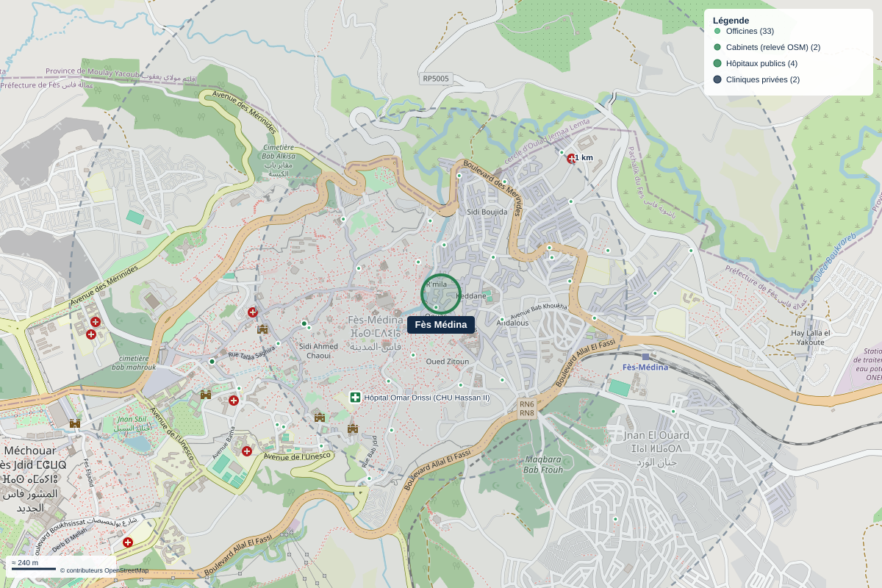Select the red hospital cross beside the 1 km label
This screenshot has width=882, height=588.
click(x=571, y=158)
